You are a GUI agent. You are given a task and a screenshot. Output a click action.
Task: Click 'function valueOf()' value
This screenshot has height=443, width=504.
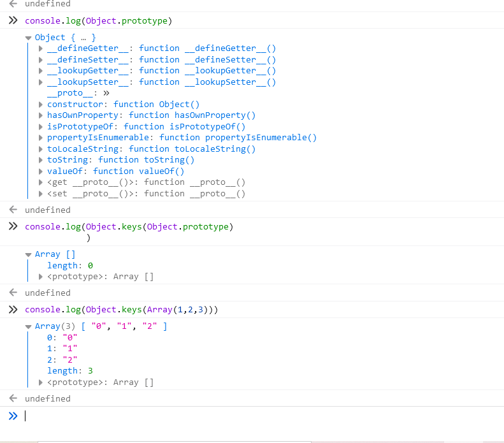point(138,171)
